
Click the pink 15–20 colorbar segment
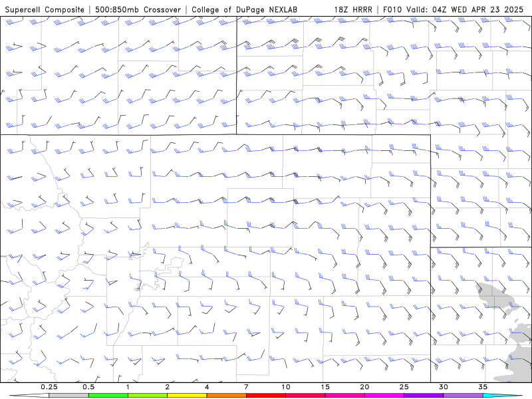pos(344,396)
